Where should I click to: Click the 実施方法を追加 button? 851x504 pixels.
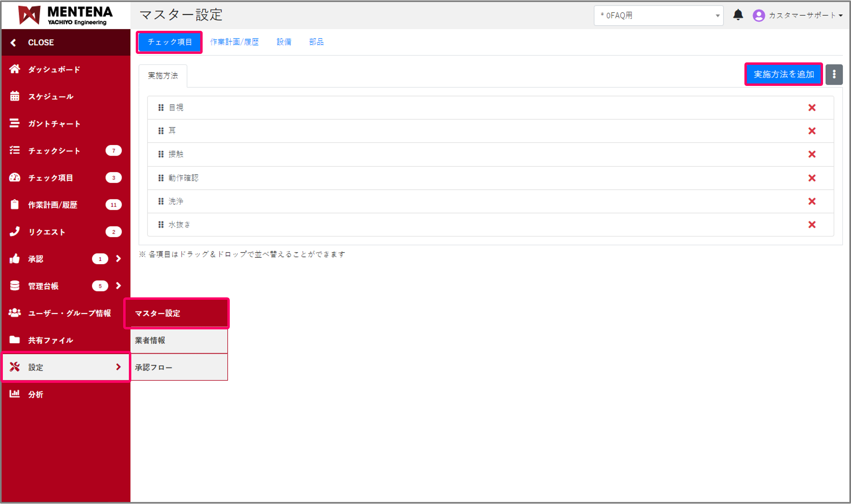(783, 75)
